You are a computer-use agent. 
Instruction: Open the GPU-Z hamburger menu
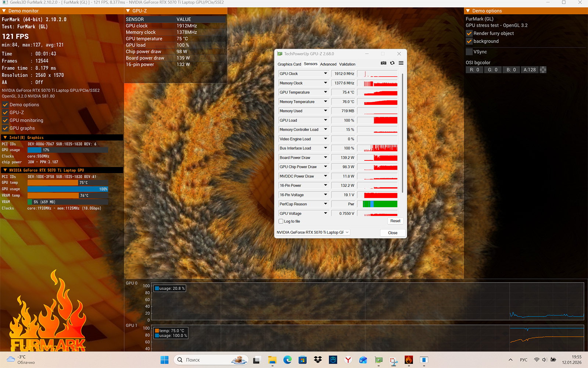click(401, 63)
